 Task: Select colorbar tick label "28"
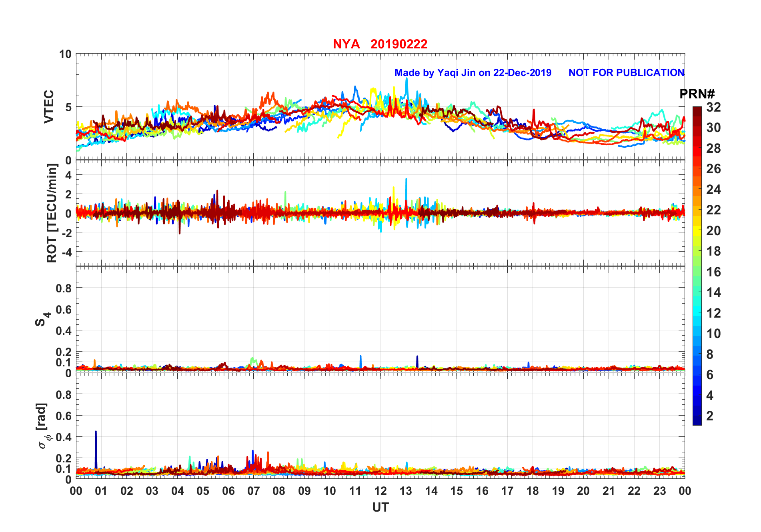click(x=713, y=148)
